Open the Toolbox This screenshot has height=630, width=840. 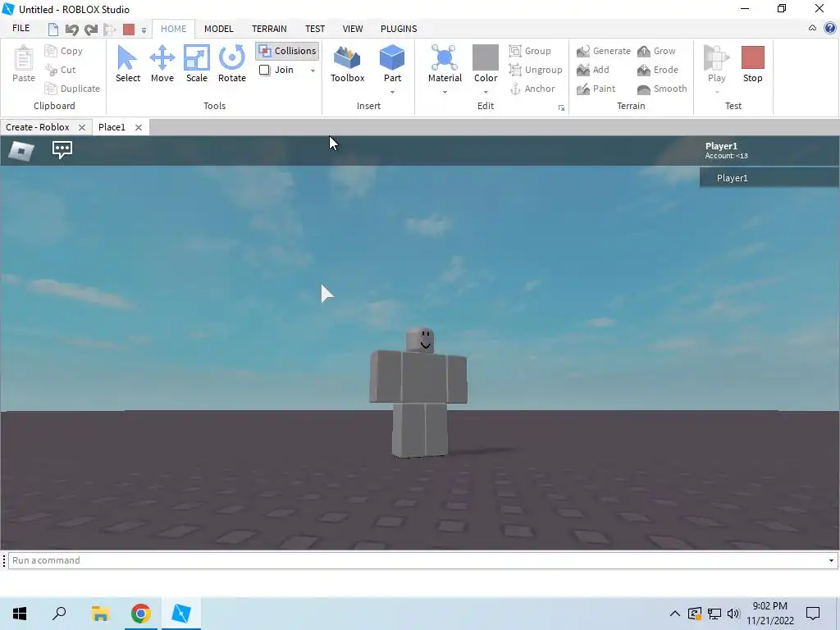point(347,64)
